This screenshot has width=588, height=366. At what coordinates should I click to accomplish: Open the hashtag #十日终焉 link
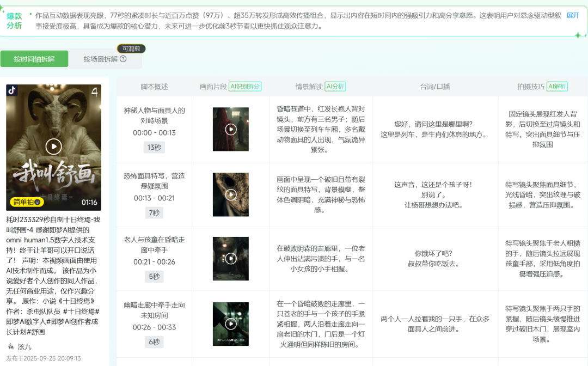[81, 312]
